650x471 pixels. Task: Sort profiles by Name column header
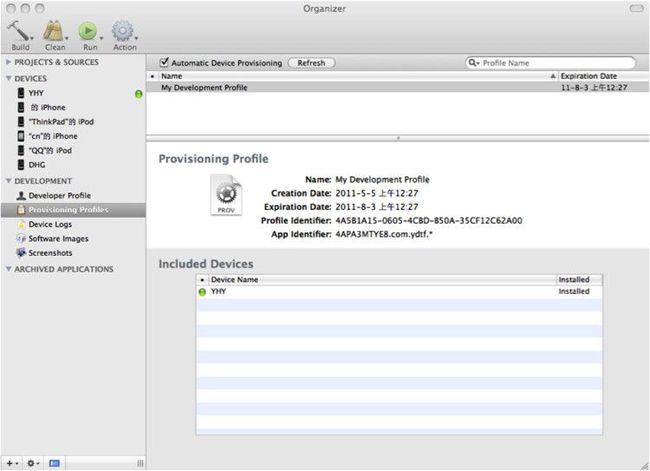(x=357, y=76)
